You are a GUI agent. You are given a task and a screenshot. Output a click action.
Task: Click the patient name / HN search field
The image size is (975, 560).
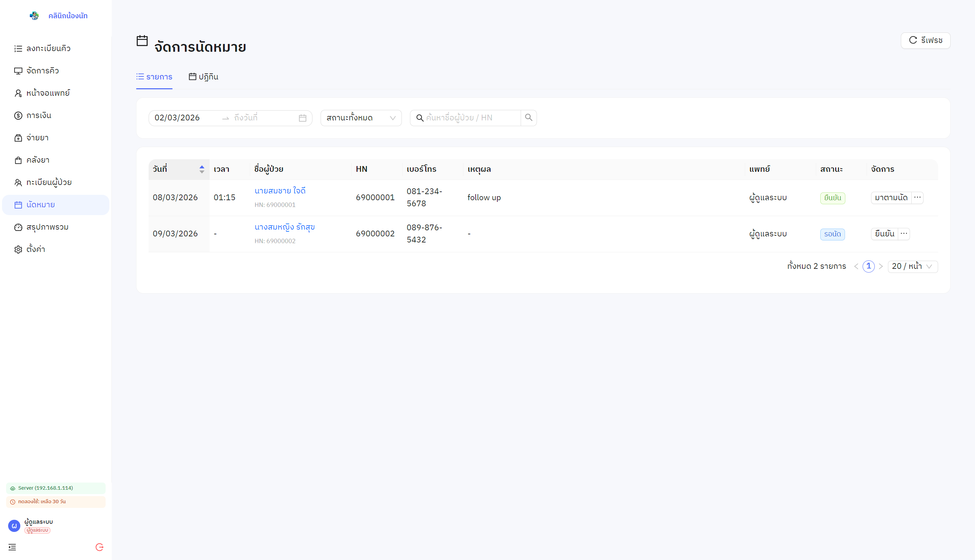[472, 118]
